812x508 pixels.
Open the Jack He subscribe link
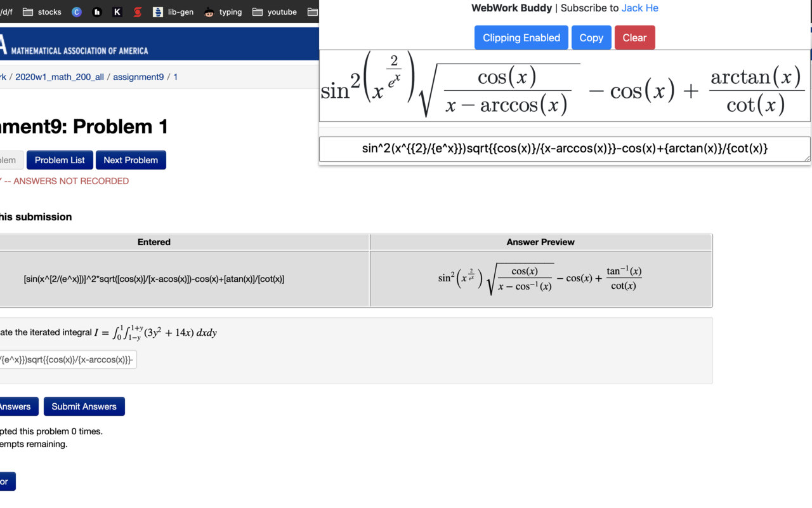point(640,8)
